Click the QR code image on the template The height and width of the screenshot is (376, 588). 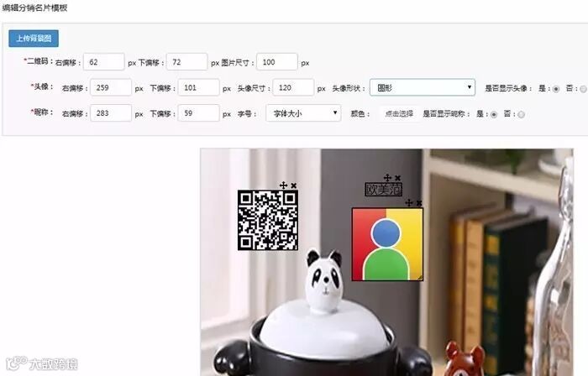pyautogui.click(x=268, y=220)
